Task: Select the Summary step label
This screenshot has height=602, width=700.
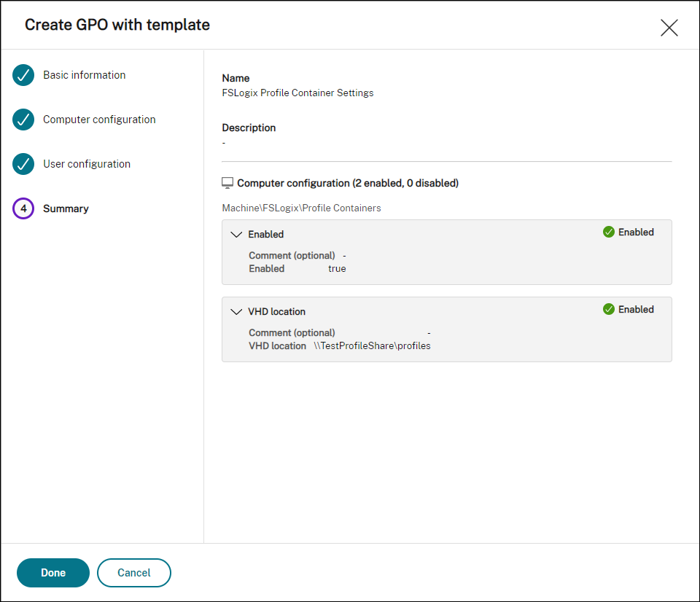Action: (66, 208)
